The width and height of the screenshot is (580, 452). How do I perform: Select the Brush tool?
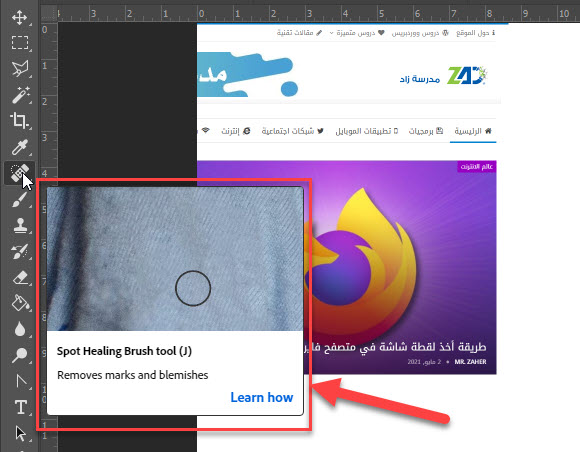[x=19, y=200]
